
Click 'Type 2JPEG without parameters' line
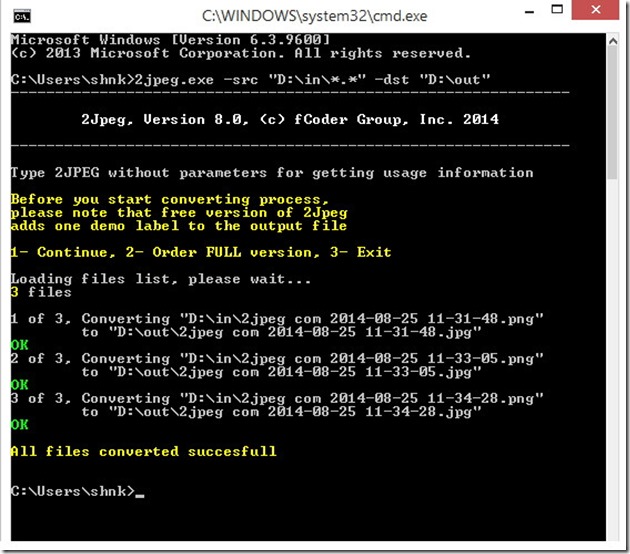pyautogui.click(x=272, y=173)
